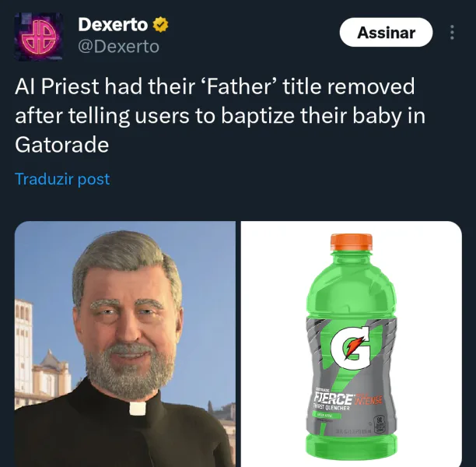Open the Dexerto display name link
This screenshot has height=467, width=476.
[x=113, y=25]
